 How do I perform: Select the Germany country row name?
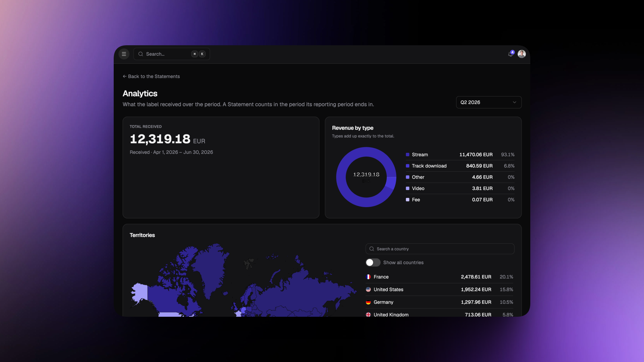click(x=383, y=302)
